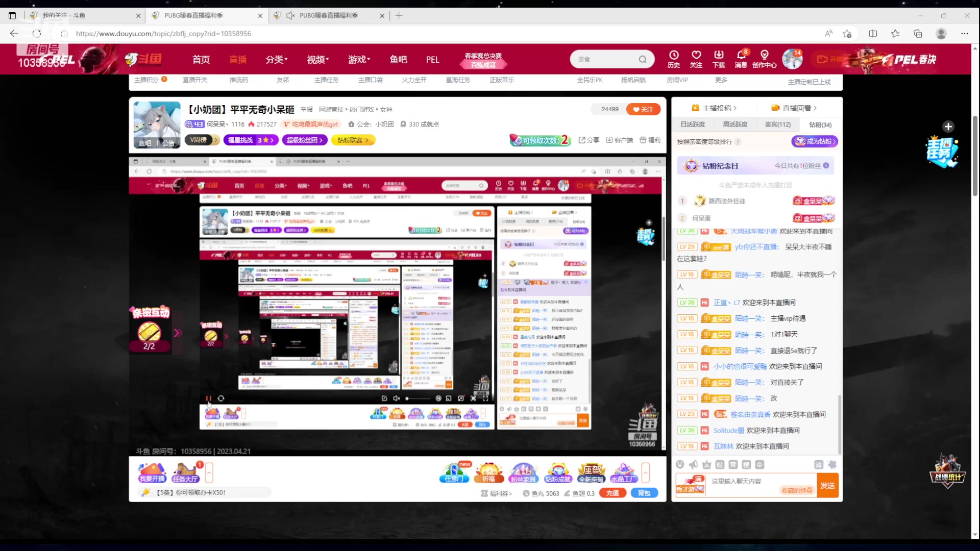Pause the live stream player
The height and width of the screenshot is (551, 980).
pyautogui.click(x=208, y=398)
